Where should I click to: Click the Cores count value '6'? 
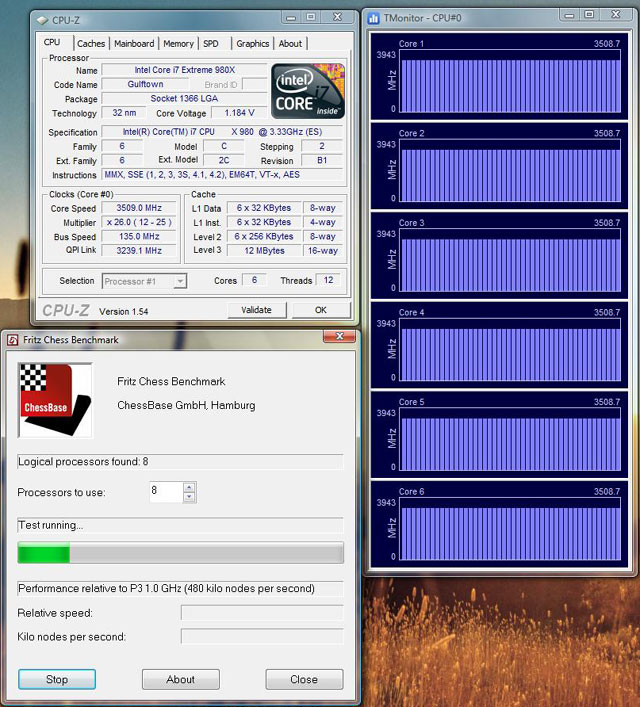pyautogui.click(x=254, y=280)
